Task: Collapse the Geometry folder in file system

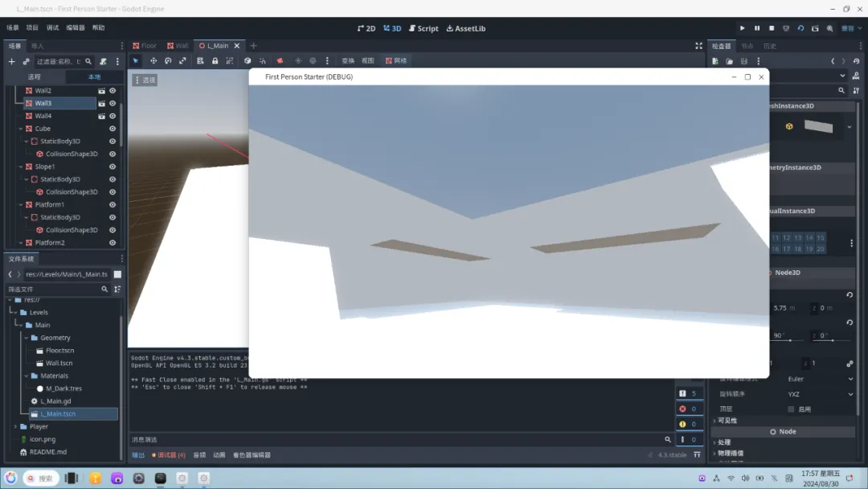Action: (26, 338)
